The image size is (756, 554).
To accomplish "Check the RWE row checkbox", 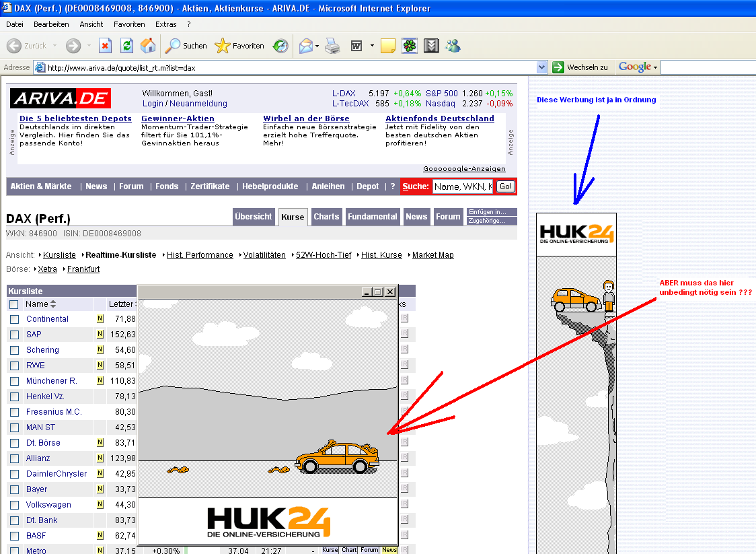I will click(x=15, y=366).
